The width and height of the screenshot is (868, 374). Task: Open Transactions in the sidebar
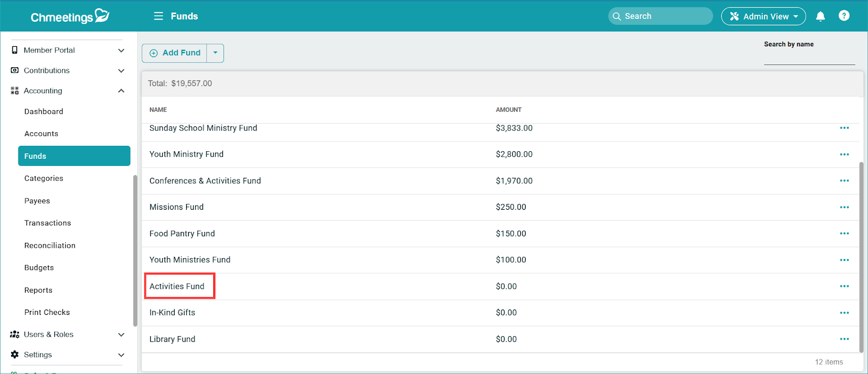click(48, 223)
